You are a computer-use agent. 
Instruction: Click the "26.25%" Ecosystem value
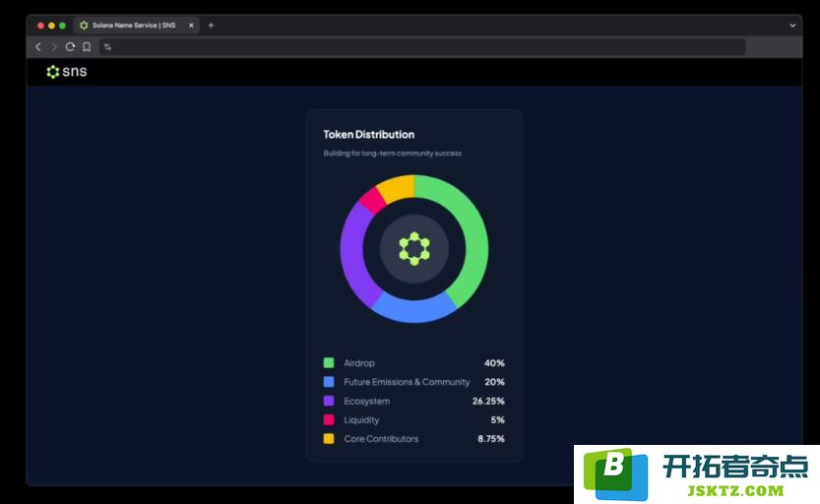pos(488,401)
